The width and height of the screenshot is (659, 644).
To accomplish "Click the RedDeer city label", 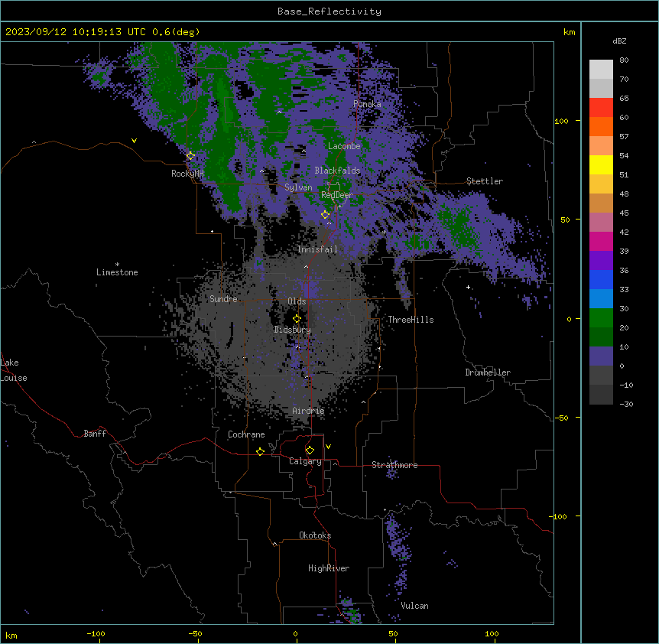I will (337, 195).
